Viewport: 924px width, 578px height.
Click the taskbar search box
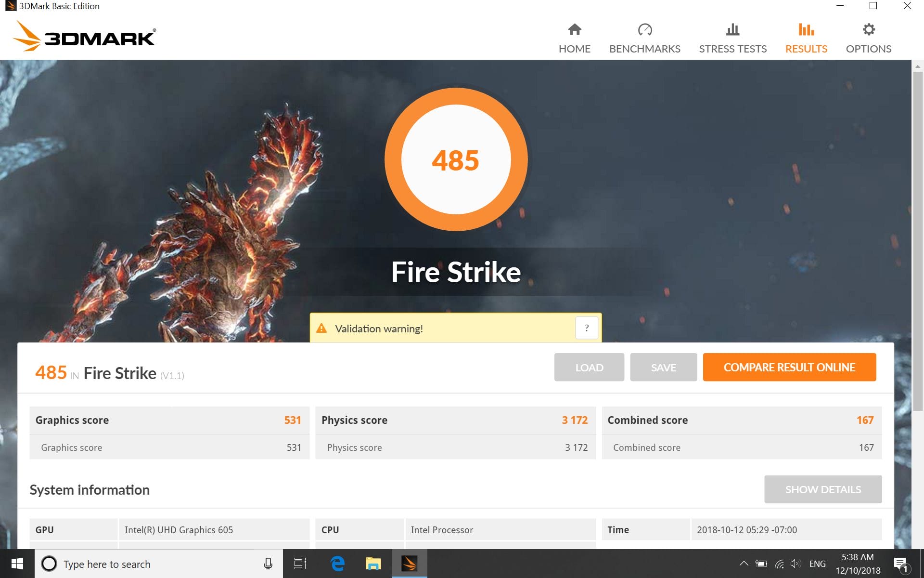pos(159,564)
